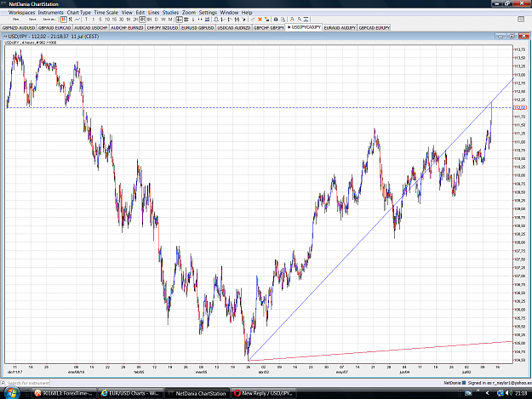This screenshot has width=532, height=399.
Task: Switch to the GBPAUD EURCAD workspace tab
Action: [54, 28]
